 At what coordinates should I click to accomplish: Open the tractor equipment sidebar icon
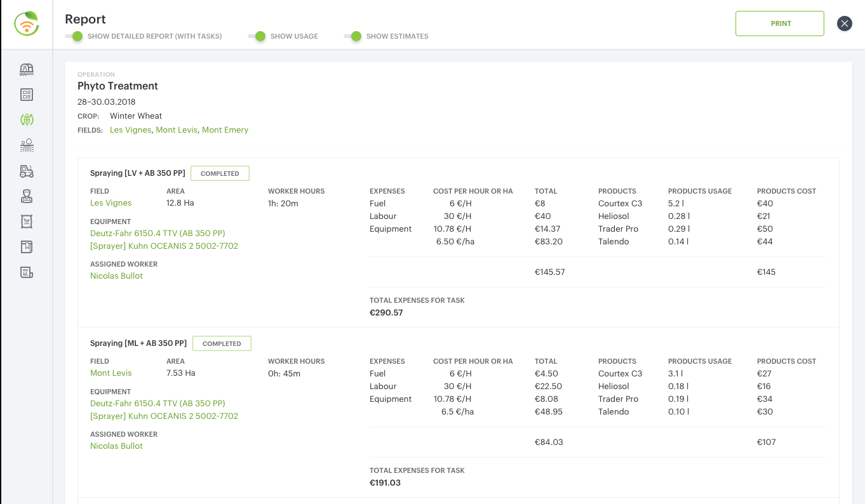(x=27, y=171)
